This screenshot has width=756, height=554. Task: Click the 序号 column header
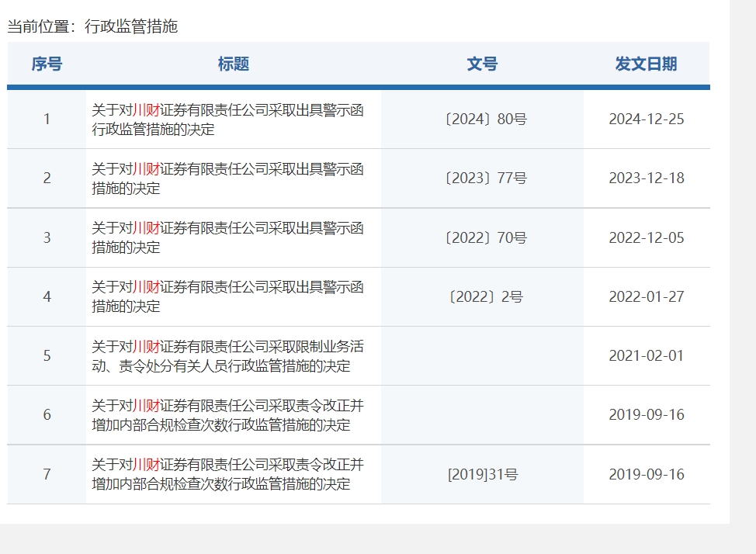point(47,64)
